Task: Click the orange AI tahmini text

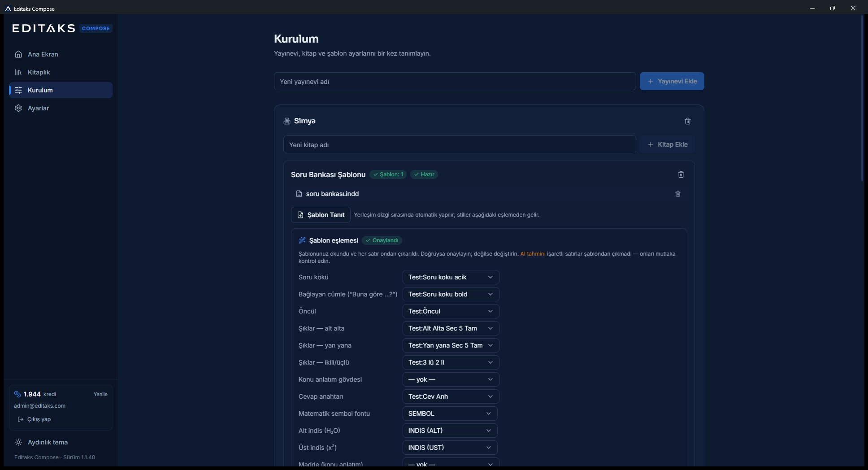Action: click(533, 254)
